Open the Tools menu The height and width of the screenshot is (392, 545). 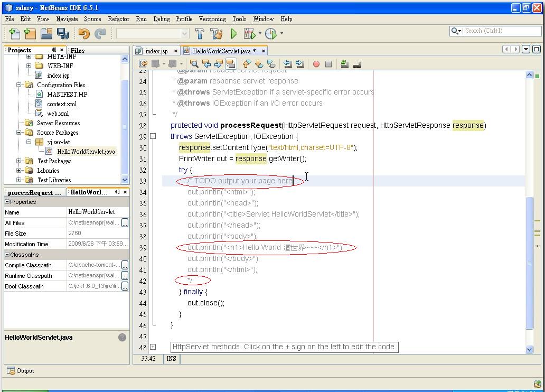239,19
